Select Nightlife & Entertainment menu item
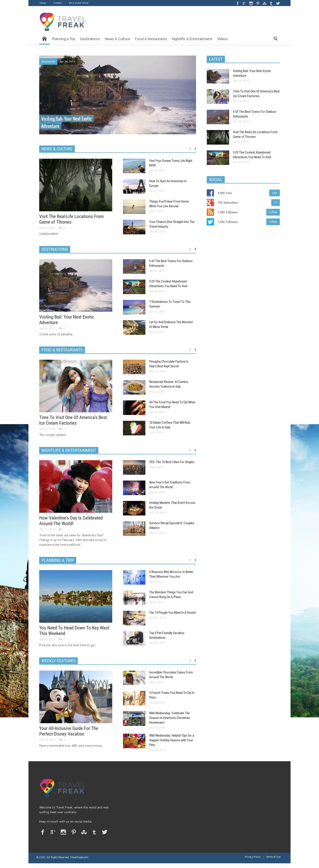This screenshot has width=319, height=868. [x=192, y=39]
